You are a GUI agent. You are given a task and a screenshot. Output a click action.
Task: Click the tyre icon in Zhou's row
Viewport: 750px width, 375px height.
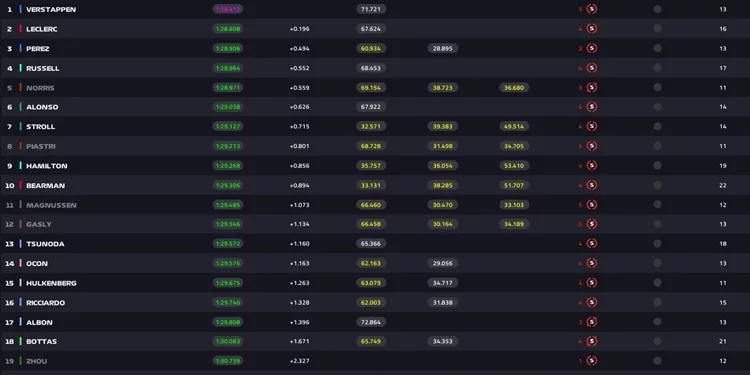point(592,361)
